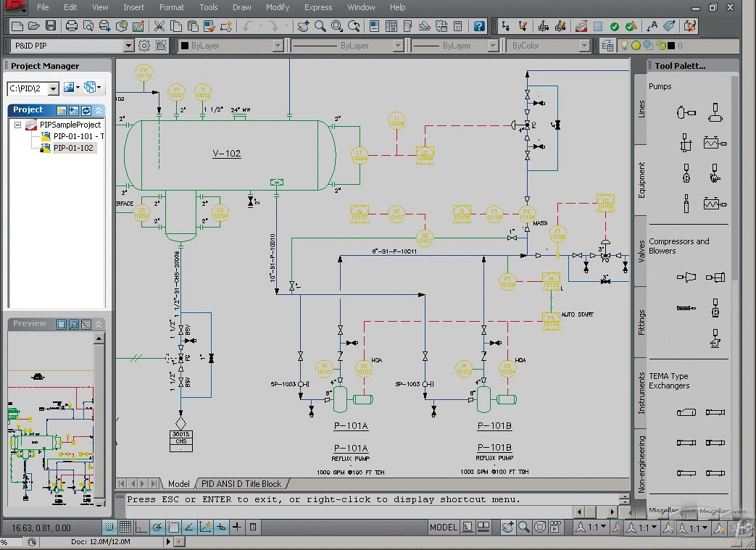Open the Help icon with the question mark
The height and width of the screenshot is (550, 756).
coord(479,26)
